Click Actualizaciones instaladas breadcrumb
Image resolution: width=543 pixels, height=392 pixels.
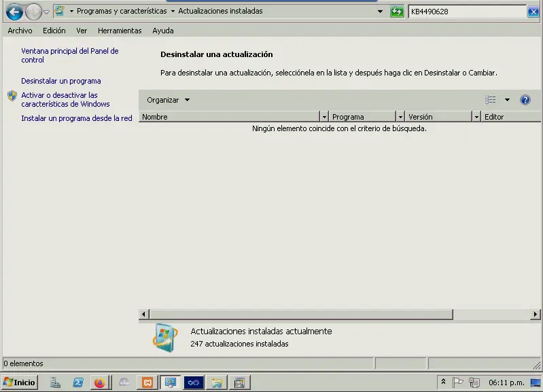coord(220,11)
